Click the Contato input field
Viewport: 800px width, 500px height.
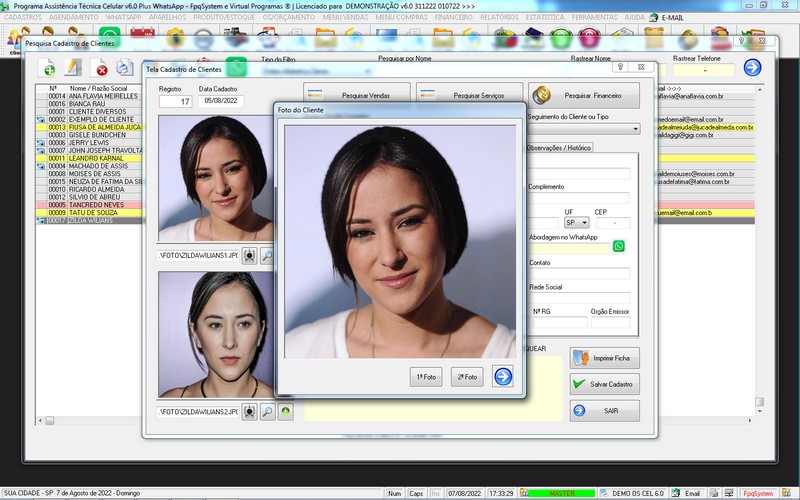[579, 273]
